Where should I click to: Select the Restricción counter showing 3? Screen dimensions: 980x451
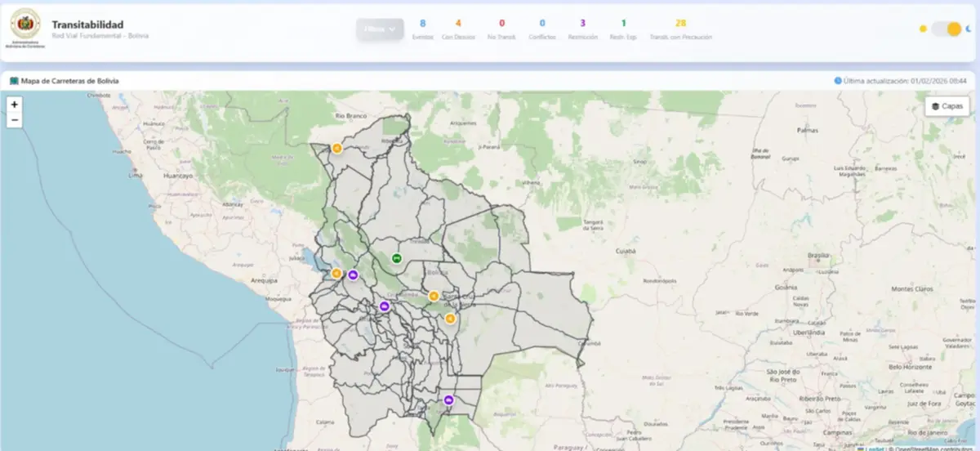point(583,29)
